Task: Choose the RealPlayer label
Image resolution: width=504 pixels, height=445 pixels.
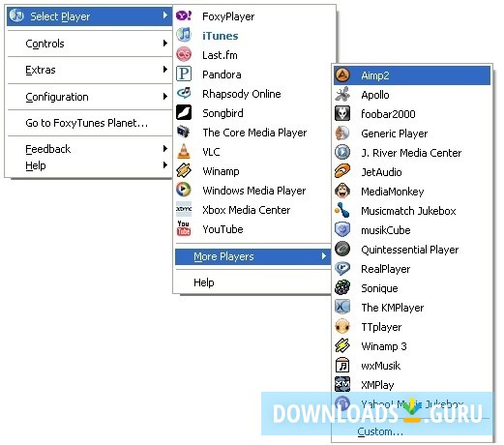Action: (x=386, y=269)
